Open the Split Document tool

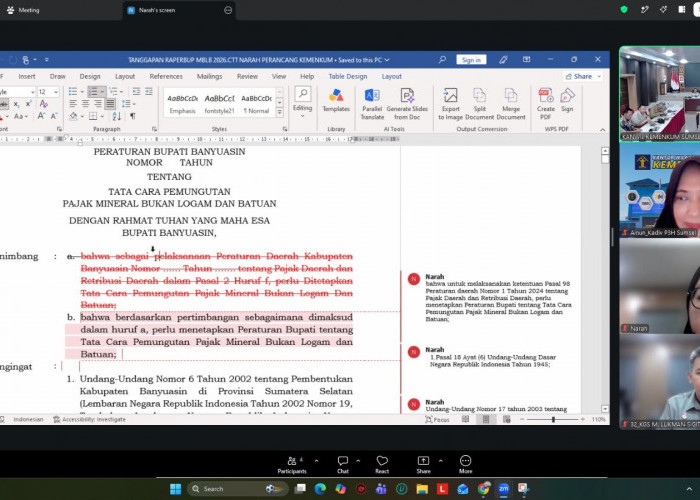[479, 104]
